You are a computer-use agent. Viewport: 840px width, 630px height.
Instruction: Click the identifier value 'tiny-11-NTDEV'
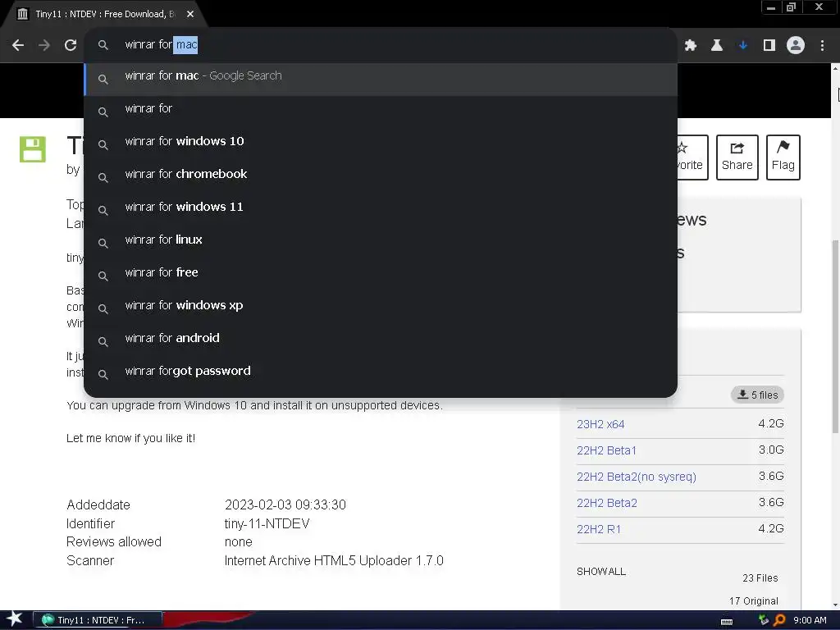[267, 524]
